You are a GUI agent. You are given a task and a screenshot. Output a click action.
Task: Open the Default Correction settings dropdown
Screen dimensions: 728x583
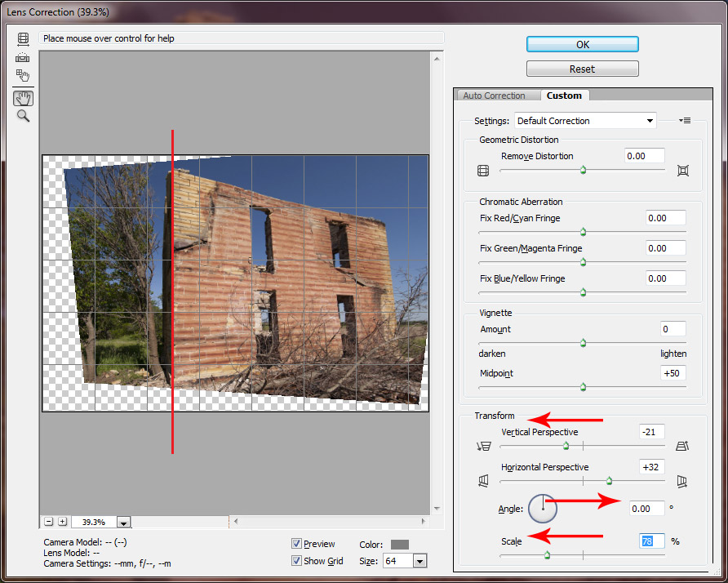pyautogui.click(x=584, y=120)
